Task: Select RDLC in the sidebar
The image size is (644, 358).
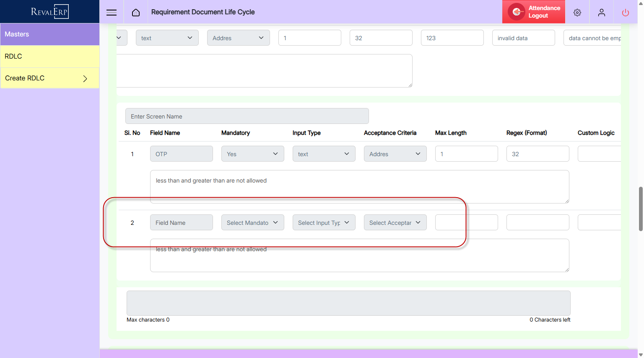Action: 49,57
